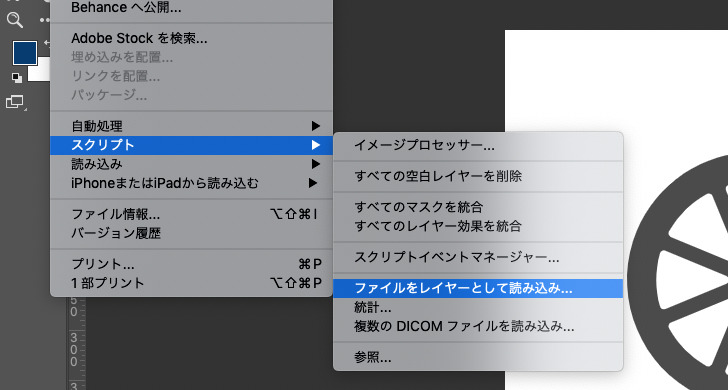Open ファイル情報... menu entry
728x390 pixels.
click(191, 214)
